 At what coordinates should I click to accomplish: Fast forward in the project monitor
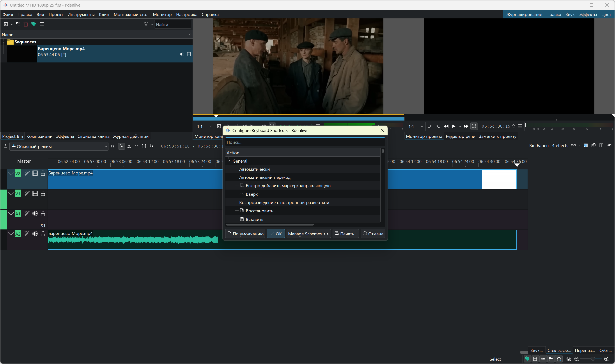(466, 126)
